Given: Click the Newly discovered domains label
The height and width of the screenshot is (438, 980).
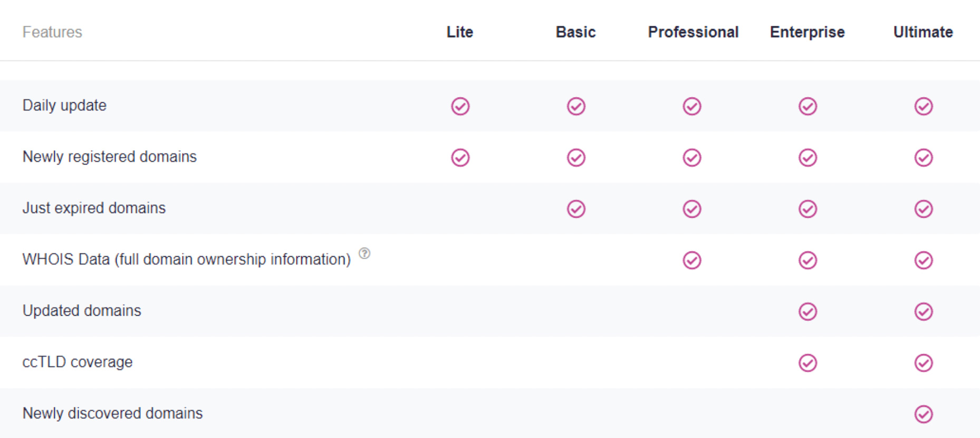Looking at the screenshot, I should (x=112, y=413).
